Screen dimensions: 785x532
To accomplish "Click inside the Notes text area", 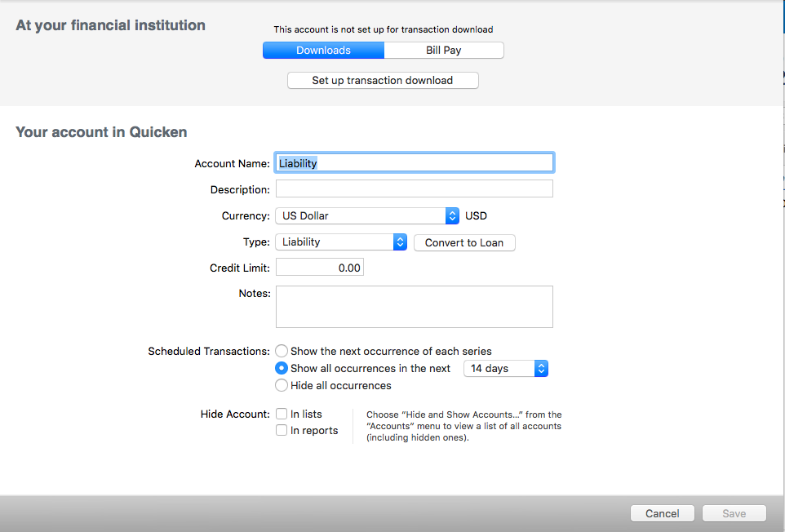I will point(415,307).
